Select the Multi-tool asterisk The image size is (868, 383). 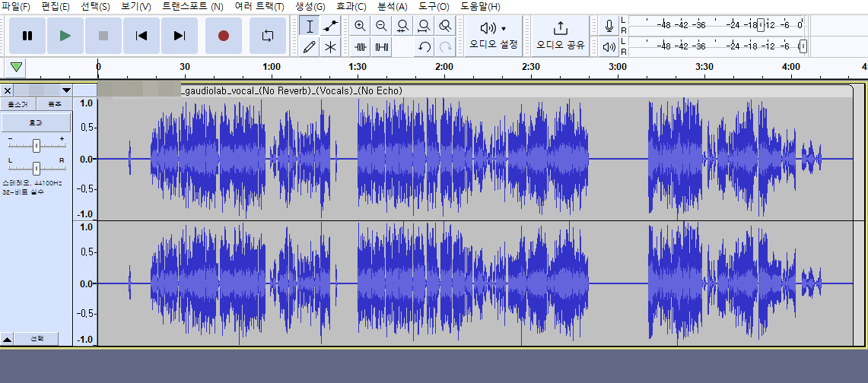click(330, 47)
